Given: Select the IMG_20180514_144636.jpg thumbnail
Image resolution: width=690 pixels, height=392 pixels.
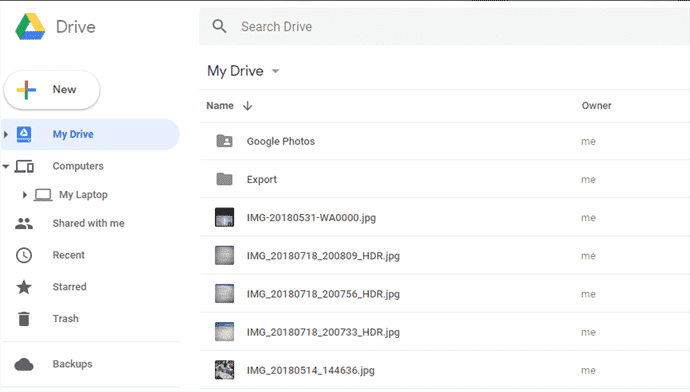Looking at the screenshot, I should tap(224, 370).
